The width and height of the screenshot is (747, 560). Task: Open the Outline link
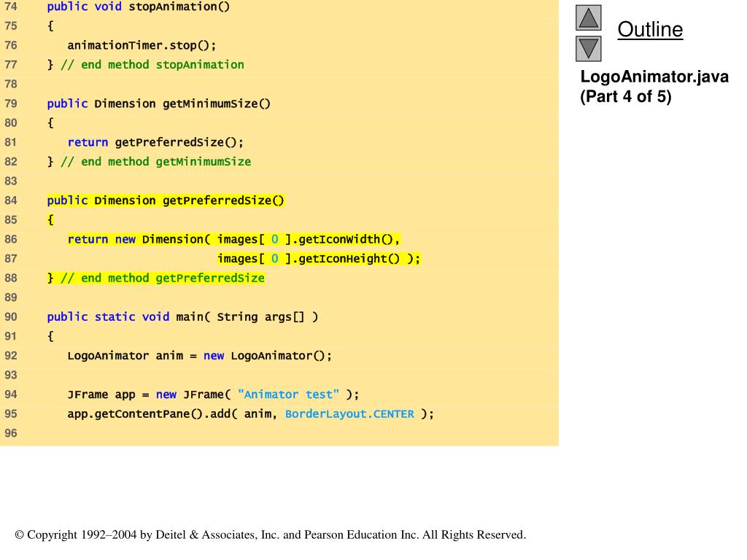pyautogui.click(x=650, y=30)
